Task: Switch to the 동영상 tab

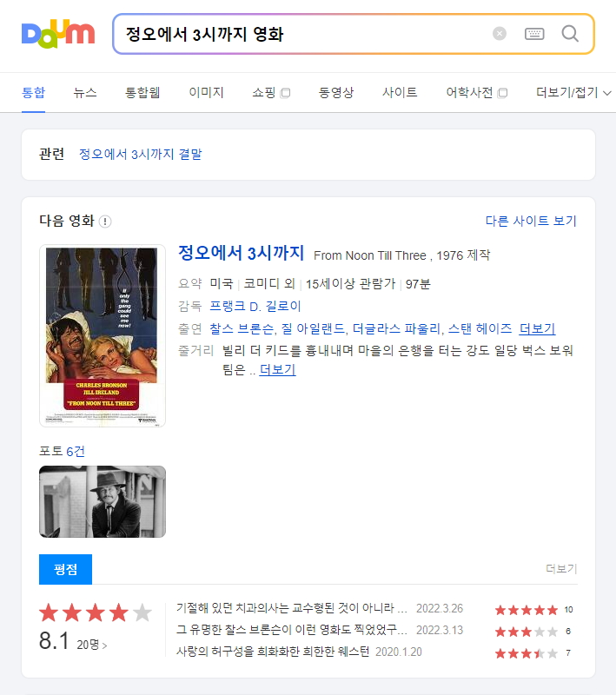Action: (x=336, y=92)
